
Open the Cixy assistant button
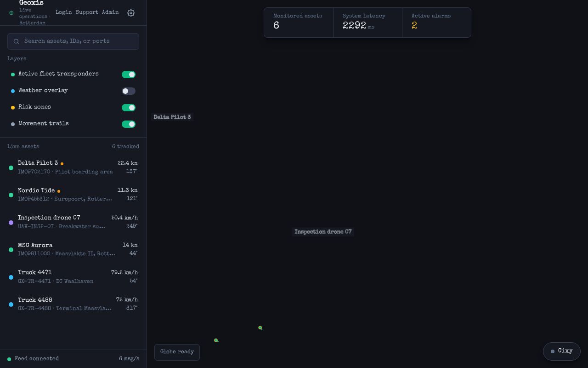point(562,351)
